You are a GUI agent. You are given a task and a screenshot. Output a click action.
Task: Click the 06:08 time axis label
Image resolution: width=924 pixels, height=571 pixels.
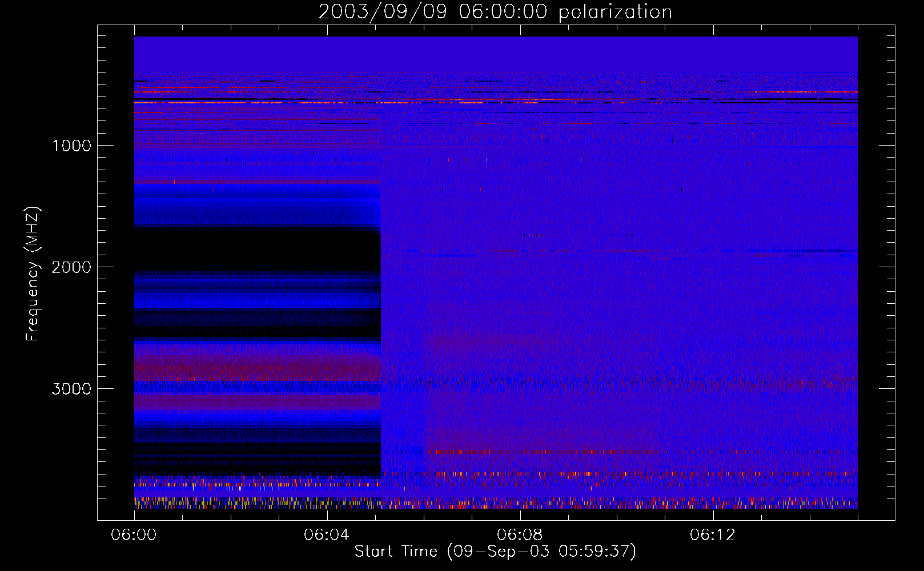(520, 535)
